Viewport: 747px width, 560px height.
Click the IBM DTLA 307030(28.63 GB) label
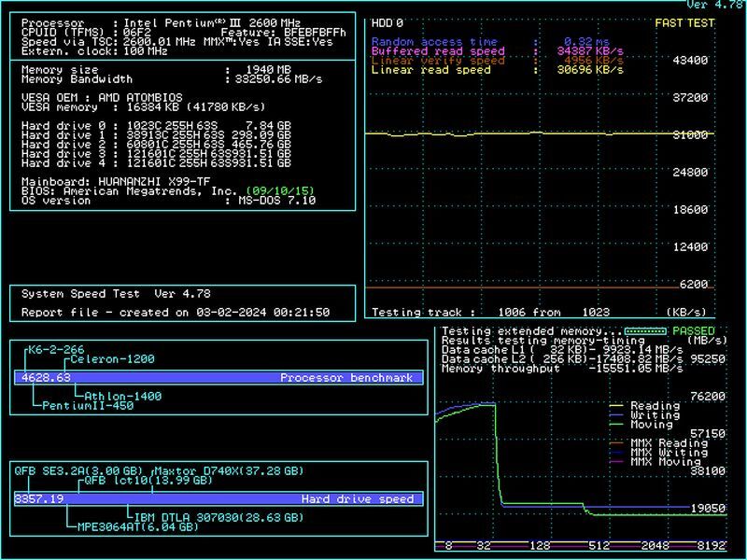pyautogui.click(x=219, y=518)
